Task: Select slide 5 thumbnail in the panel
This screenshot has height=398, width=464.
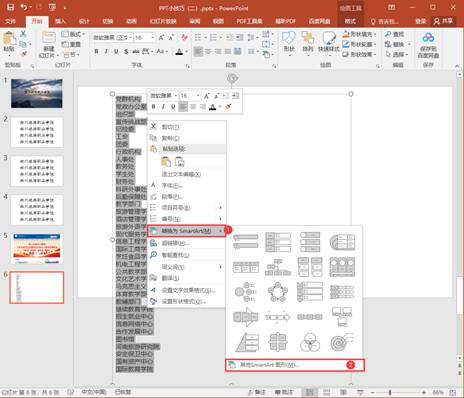Action: (x=37, y=249)
